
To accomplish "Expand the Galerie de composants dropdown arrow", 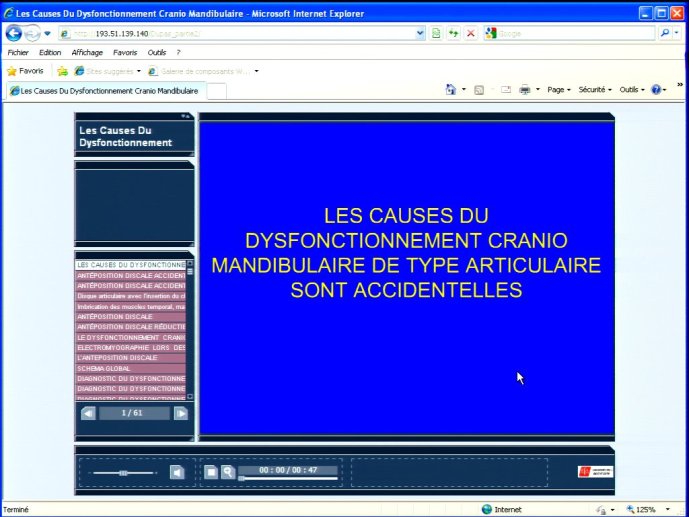I will click(257, 71).
